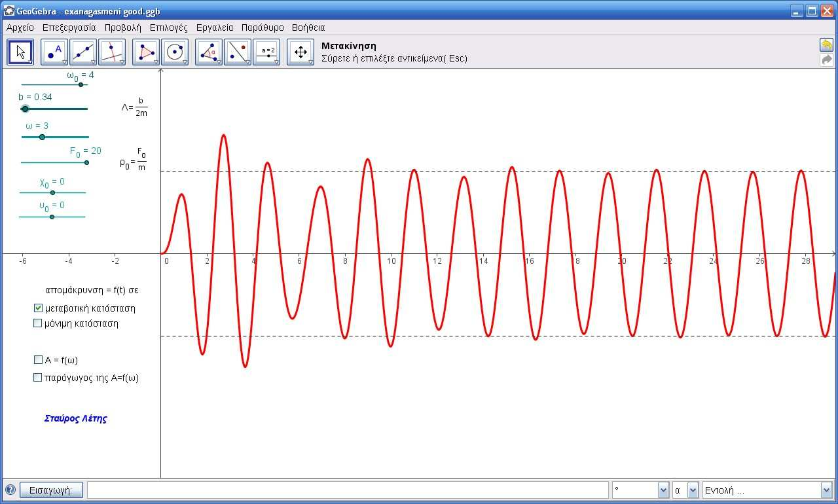Viewport: 838px width, 504px height.
Task: Select the Reflect about line tool
Action: point(238,52)
